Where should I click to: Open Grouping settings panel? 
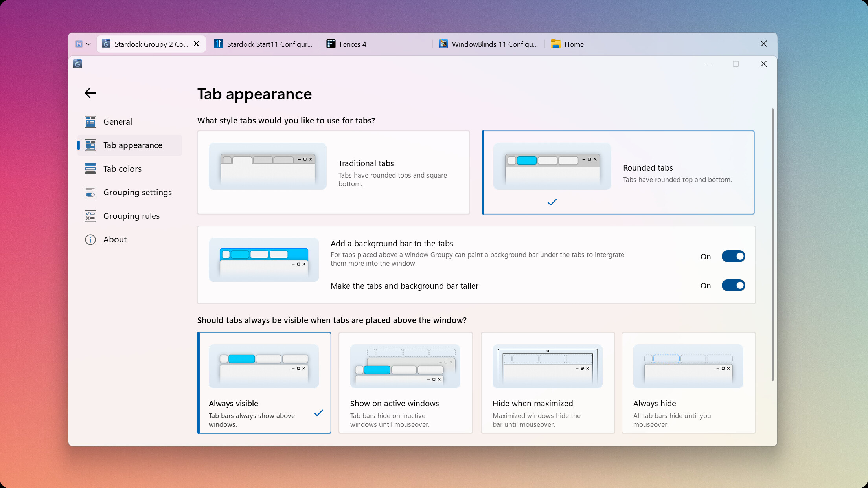[137, 192]
